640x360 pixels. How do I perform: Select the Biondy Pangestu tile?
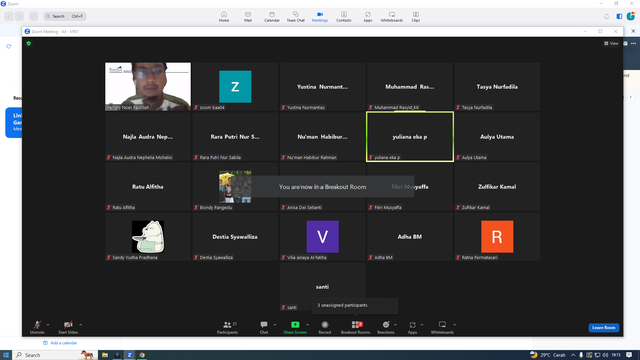tap(235, 187)
